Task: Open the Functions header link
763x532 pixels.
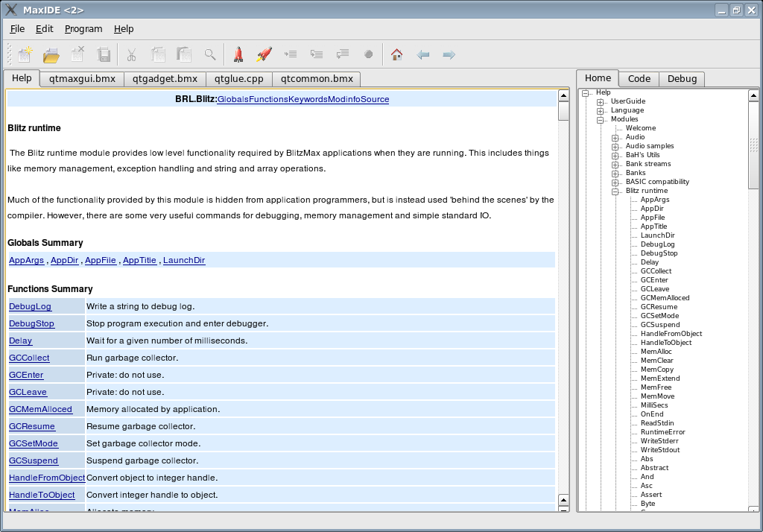Action: 268,99
